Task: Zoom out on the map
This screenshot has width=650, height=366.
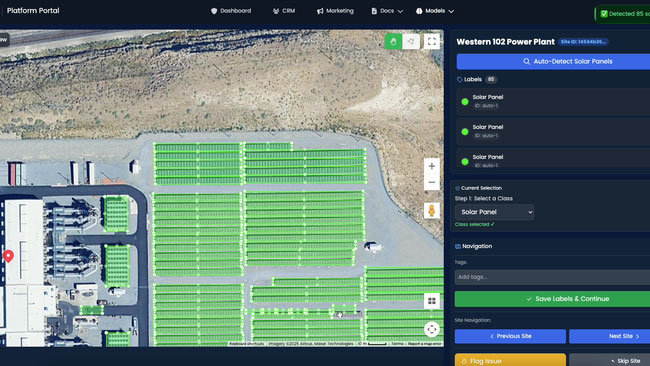Action: pos(432,182)
